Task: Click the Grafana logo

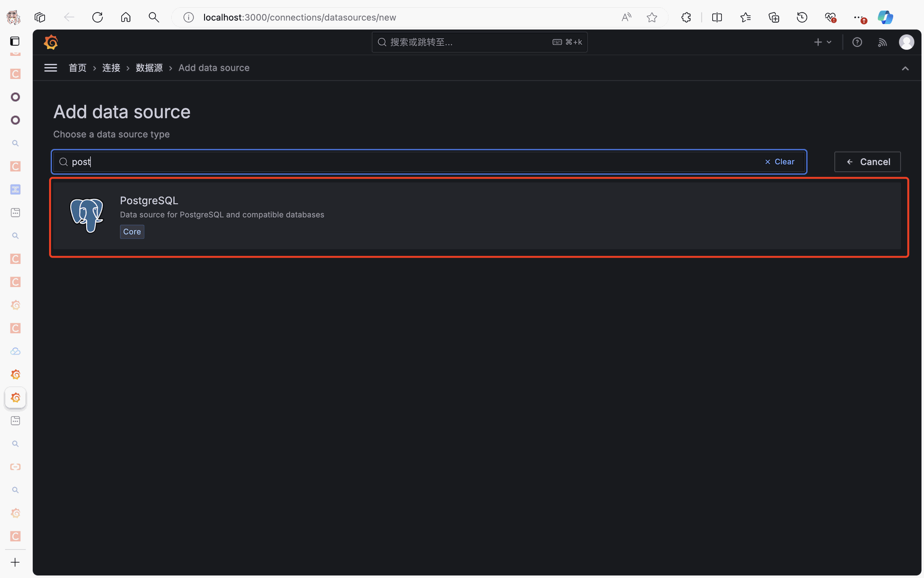Action: pos(51,42)
